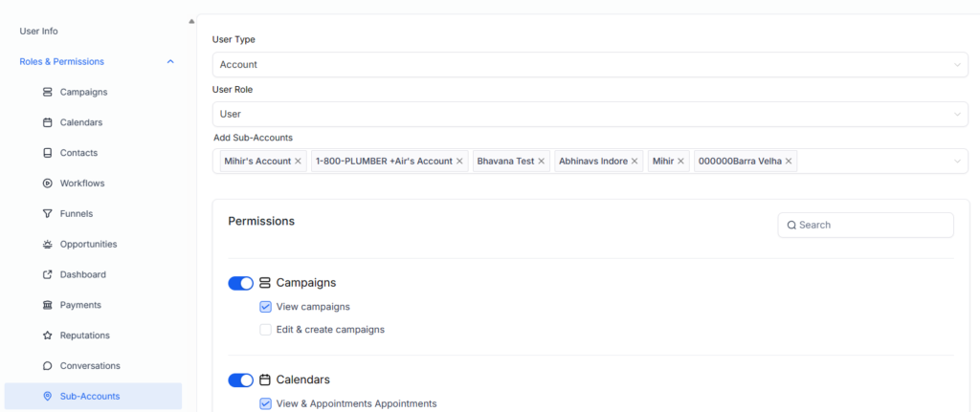Remove the Bhavana Test sub-account tag
The image size is (980, 412).
[542, 162]
